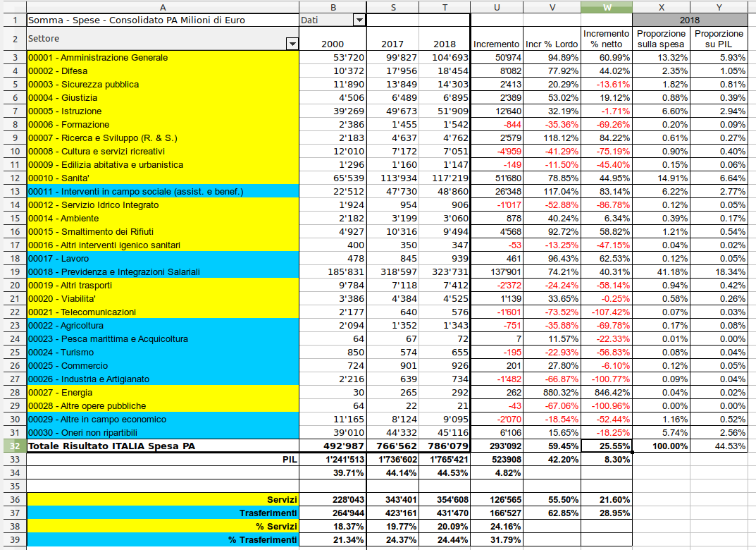Click Servizi increment value 126'565
This screenshot has width=756, height=550.
(497, 499)
